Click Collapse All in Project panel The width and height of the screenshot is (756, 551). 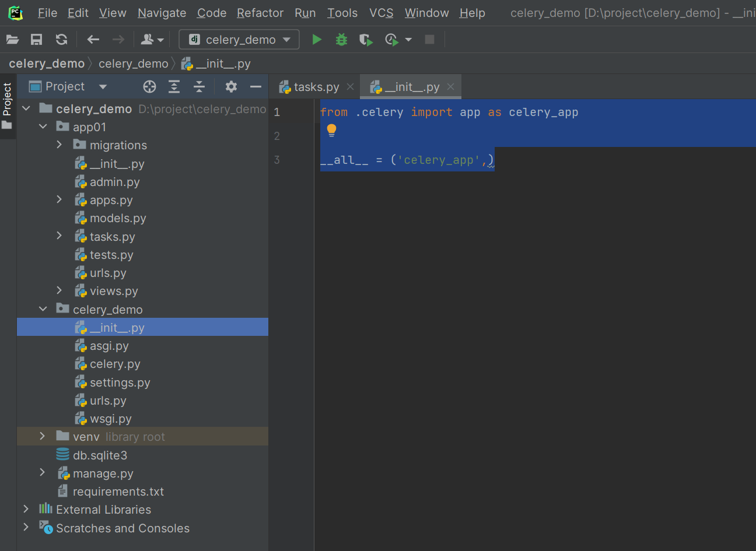pyautogui.click(x=199, y=87)
